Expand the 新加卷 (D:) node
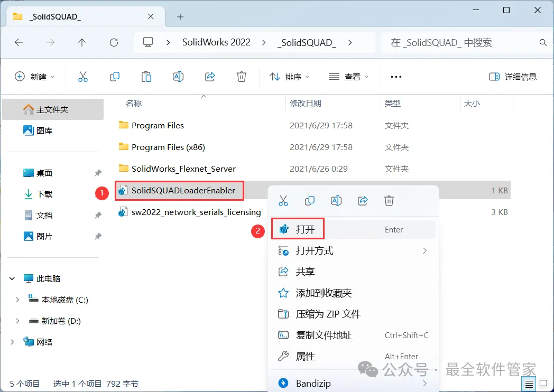Viewport: 554px width, 392px height. (17, 321)
